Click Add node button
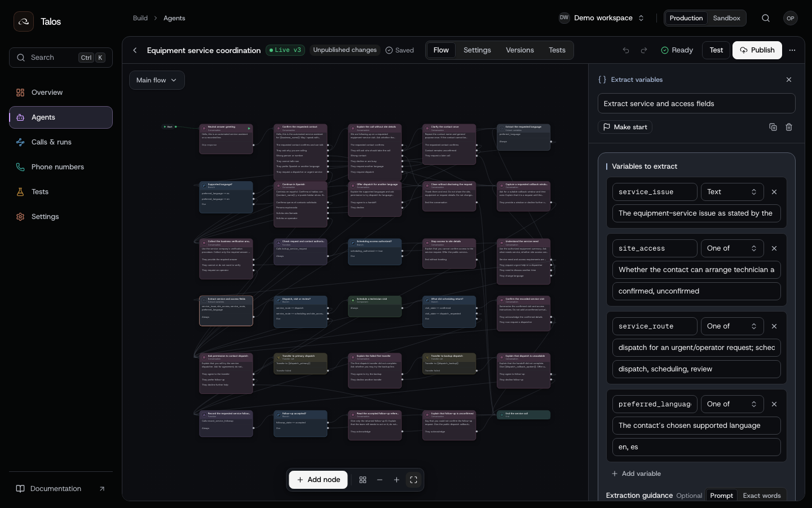Image resolution: width=812 pixels, height=508 pixels. 319,480
